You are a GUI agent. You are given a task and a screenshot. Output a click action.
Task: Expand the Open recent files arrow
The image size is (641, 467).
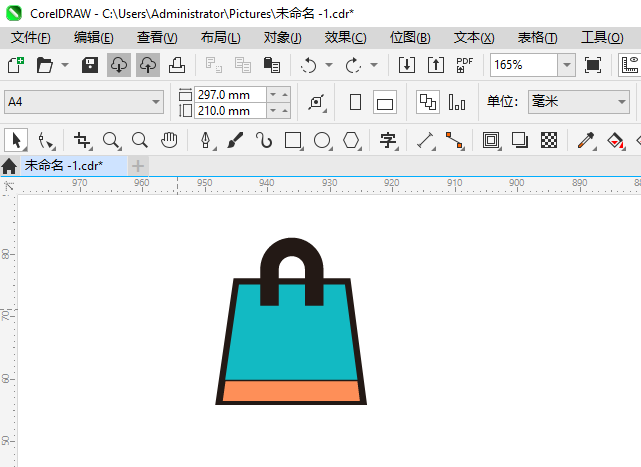[65, 65]
